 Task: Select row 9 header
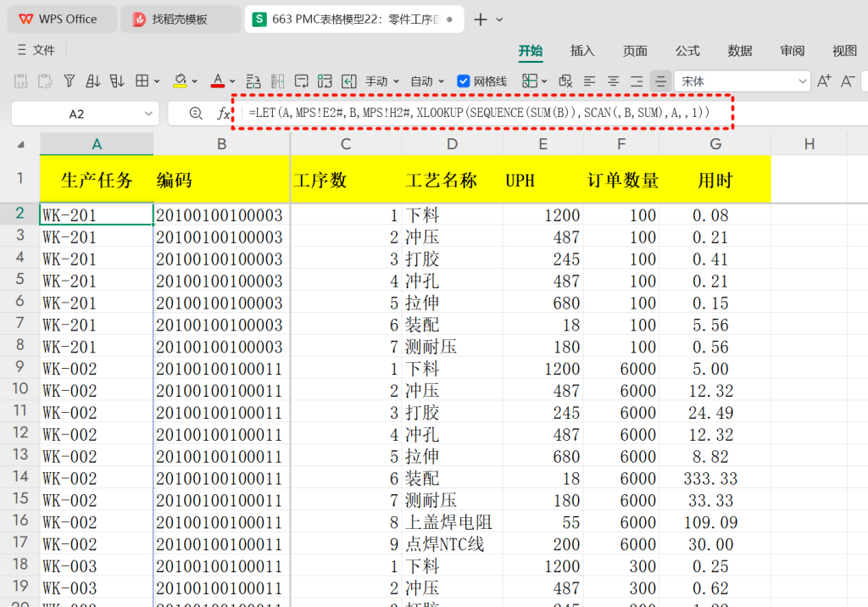point(20,368)
